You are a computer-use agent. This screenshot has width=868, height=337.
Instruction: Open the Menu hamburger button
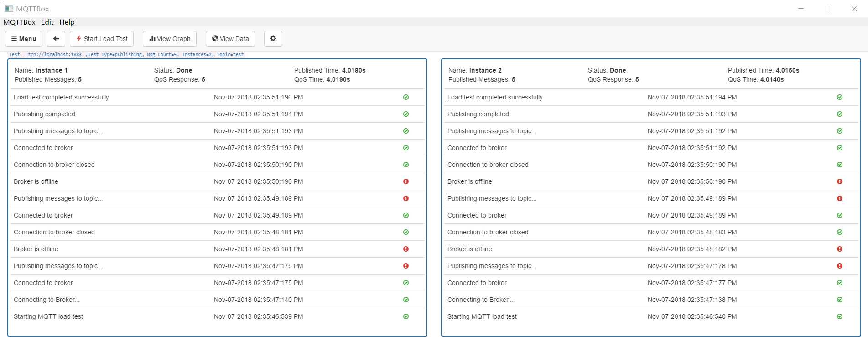click(24, 39)
